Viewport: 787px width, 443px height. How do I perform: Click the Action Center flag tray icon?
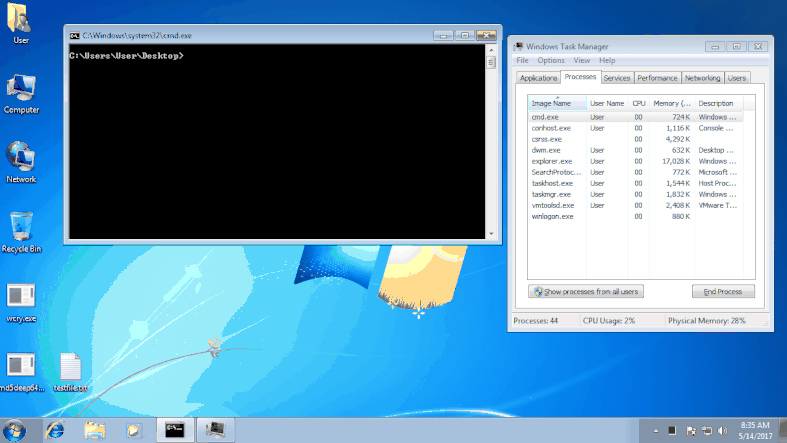(x=691, y=431)
